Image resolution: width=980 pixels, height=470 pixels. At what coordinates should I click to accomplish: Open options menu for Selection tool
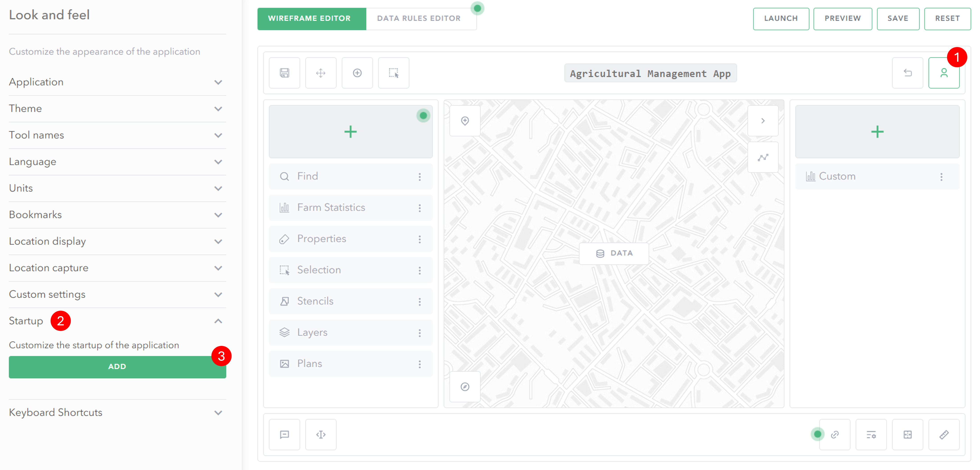[x=420, y=270]
